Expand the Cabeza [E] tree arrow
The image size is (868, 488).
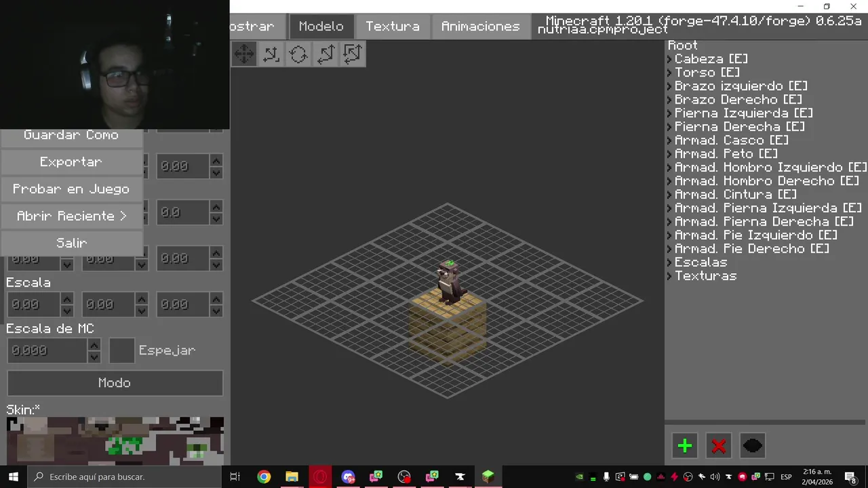(669, 59)
